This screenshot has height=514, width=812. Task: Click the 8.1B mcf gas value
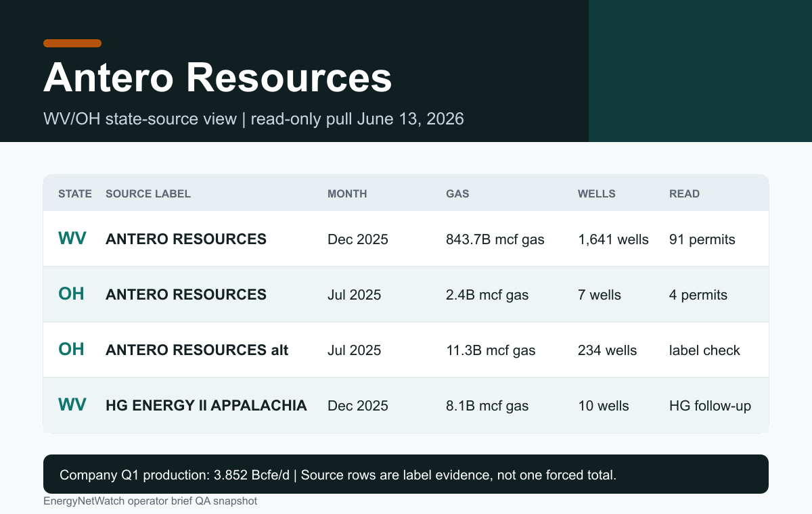click(x=487, y=406)
